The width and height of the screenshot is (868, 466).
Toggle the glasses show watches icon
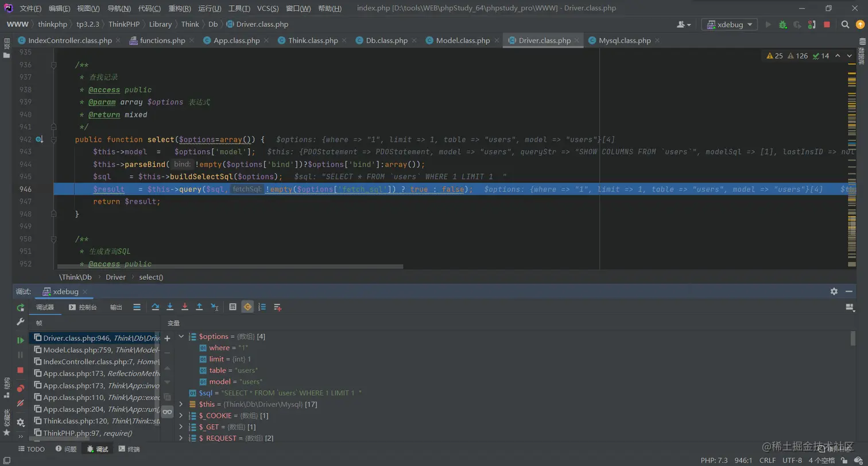[167, 411]
